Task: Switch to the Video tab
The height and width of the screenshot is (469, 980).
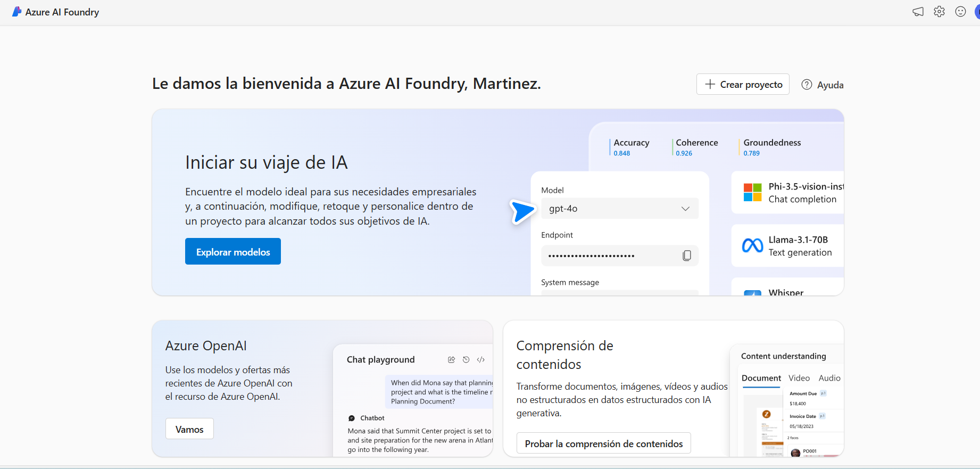Action: pyautogui.click(x=799, y=378)
